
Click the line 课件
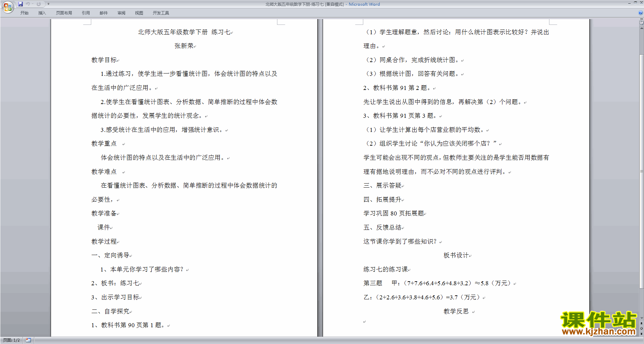(104, 228)
